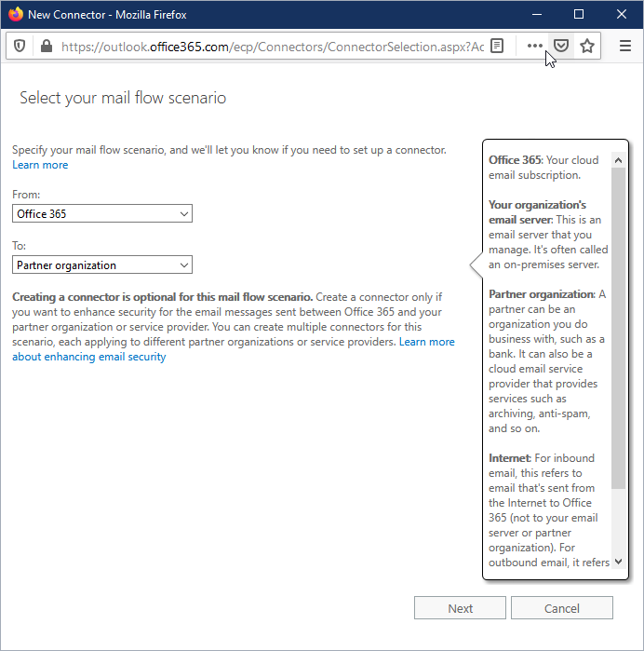Click the help panel scroll up arrow
This screenshot has width=644, height=651.
click(618, 160)
